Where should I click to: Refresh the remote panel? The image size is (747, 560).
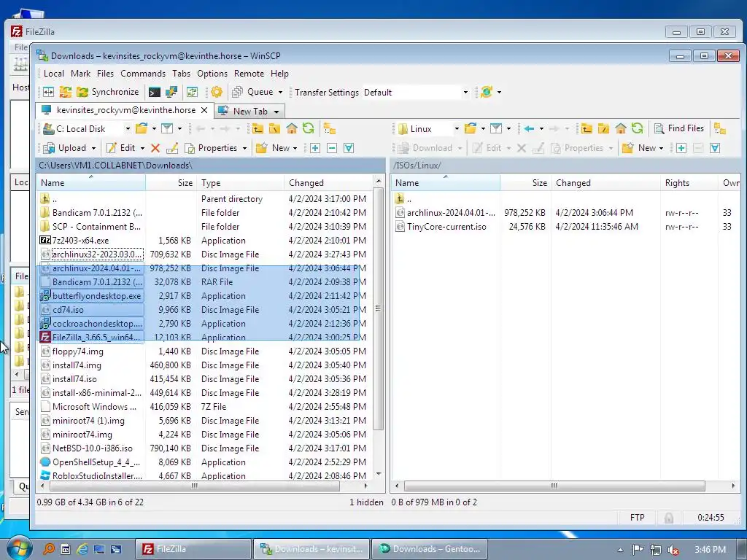tap(637, 128)
